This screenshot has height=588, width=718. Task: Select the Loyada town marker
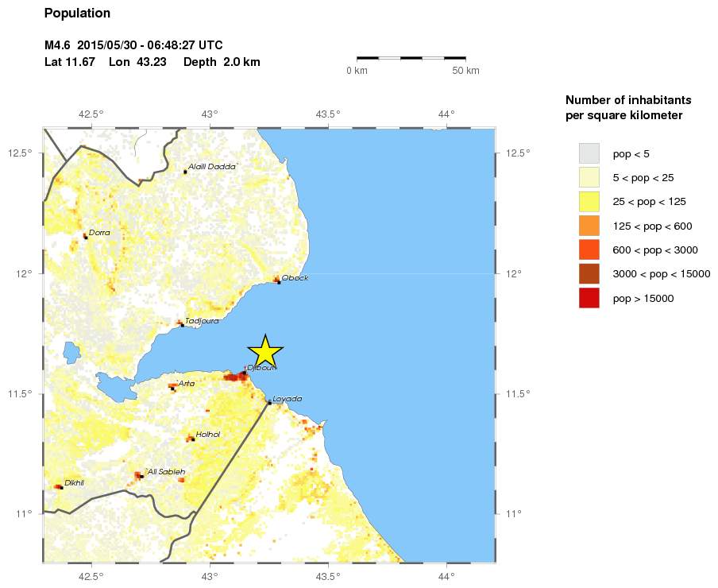coord(270,403)
